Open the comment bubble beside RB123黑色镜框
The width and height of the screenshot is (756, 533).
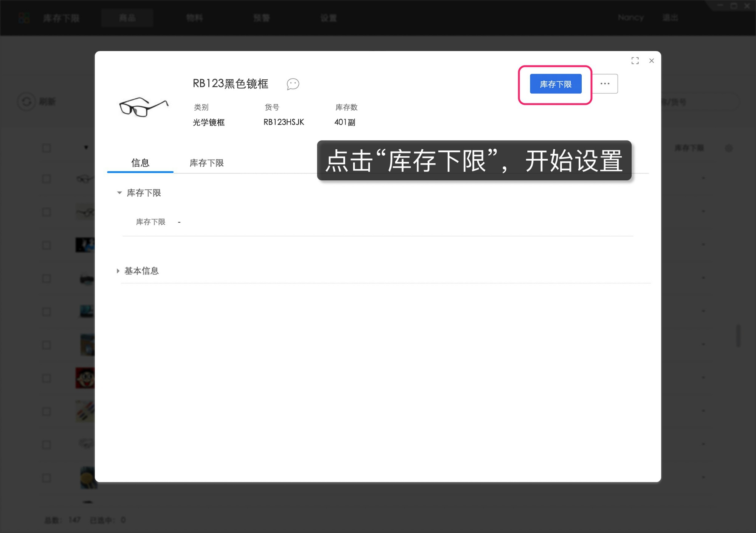pyautogui.click(x=293, y=84)
